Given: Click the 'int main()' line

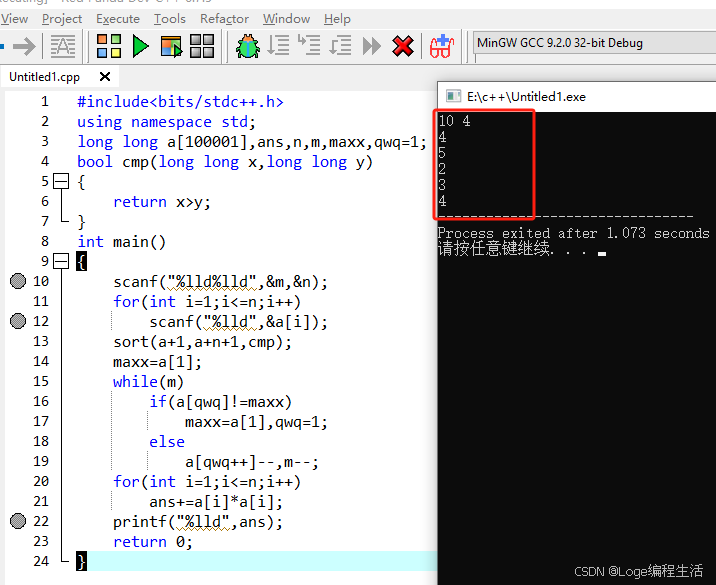Looking at the screenshot, I should 121,242.
